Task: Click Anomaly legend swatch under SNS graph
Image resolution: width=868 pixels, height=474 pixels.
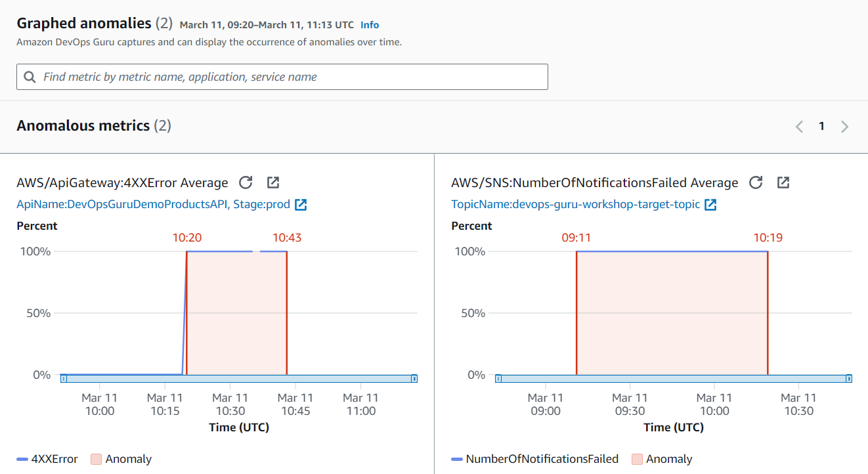Action: 637,460
